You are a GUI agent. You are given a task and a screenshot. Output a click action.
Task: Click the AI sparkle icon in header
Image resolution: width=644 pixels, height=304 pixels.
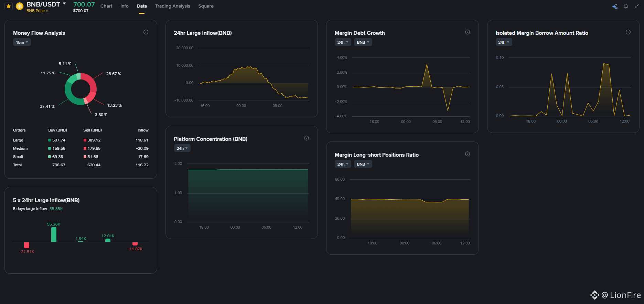(615, 6)
